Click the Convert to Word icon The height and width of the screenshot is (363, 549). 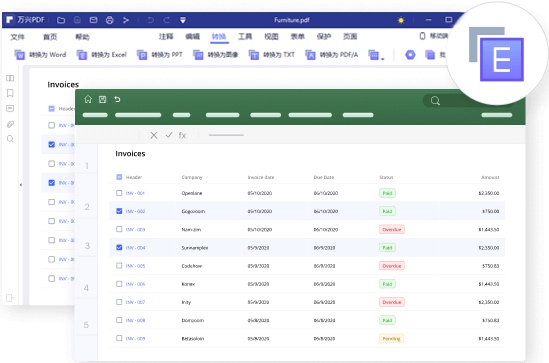coord(20,55)
